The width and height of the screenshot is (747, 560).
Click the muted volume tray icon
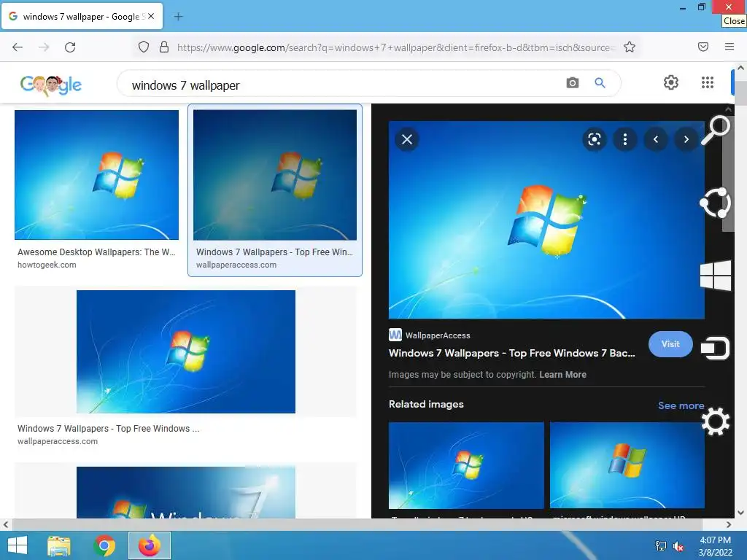[678, 546]
